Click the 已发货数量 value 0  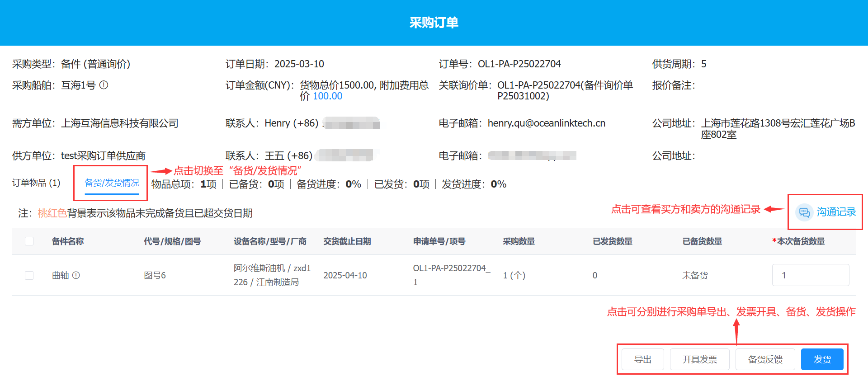coord(595,275)
